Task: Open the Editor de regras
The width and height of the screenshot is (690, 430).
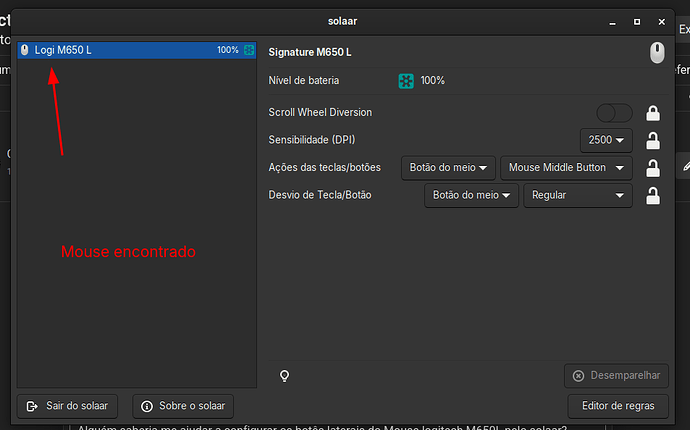Action: tap(617, 406)
